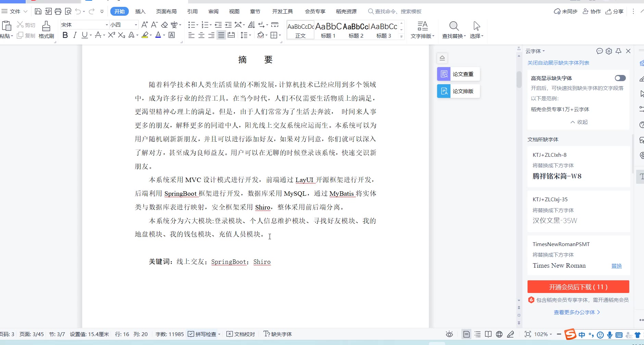The width and height of the screenshot is (644, 345).
Task: Switch to Web layout globe icon
Action: click(x=499, y=334)
